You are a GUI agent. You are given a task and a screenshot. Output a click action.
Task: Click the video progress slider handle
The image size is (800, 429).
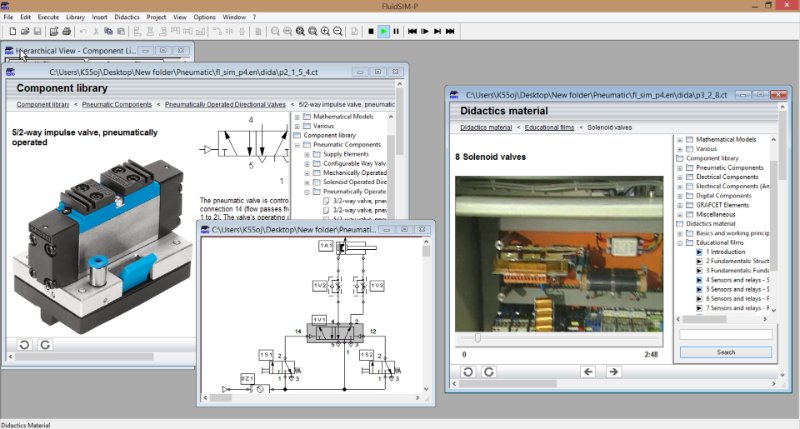pyautogui.click(x=477, y=338)
